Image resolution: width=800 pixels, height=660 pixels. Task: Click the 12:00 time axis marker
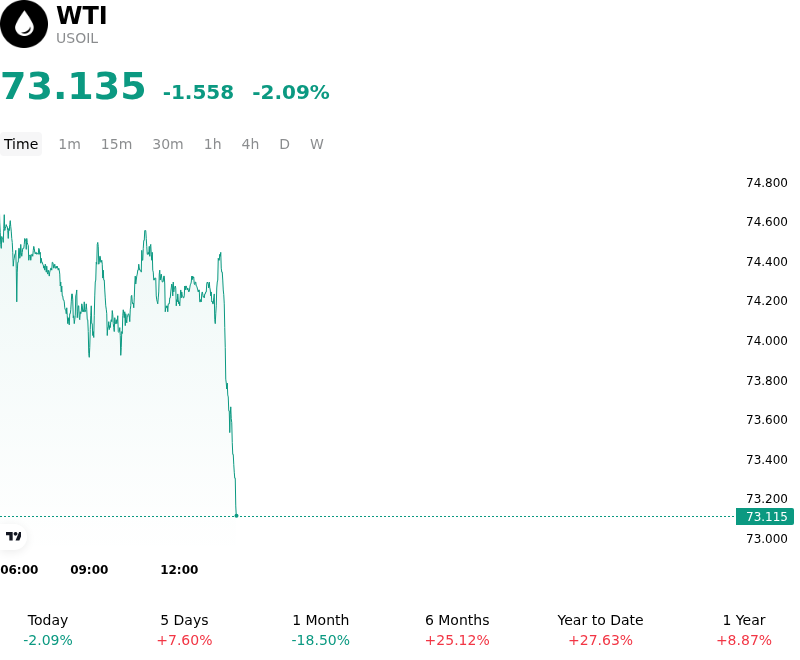coord(179,570)
